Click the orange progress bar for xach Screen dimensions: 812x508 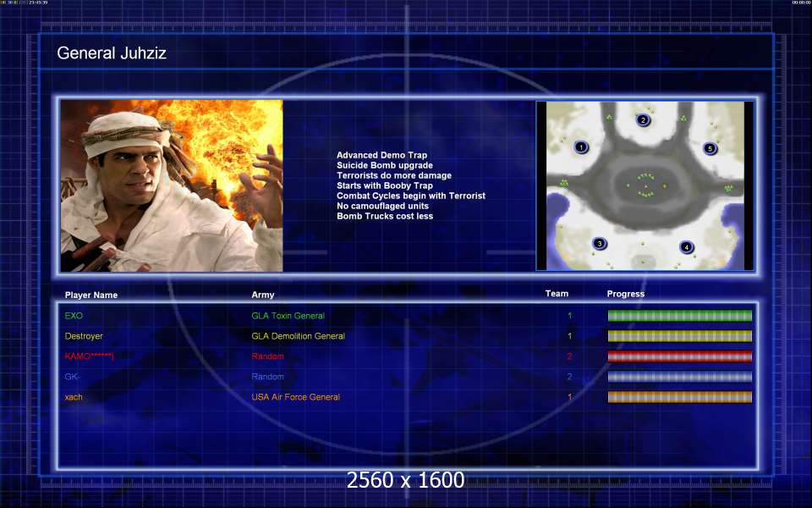[679, 397]
